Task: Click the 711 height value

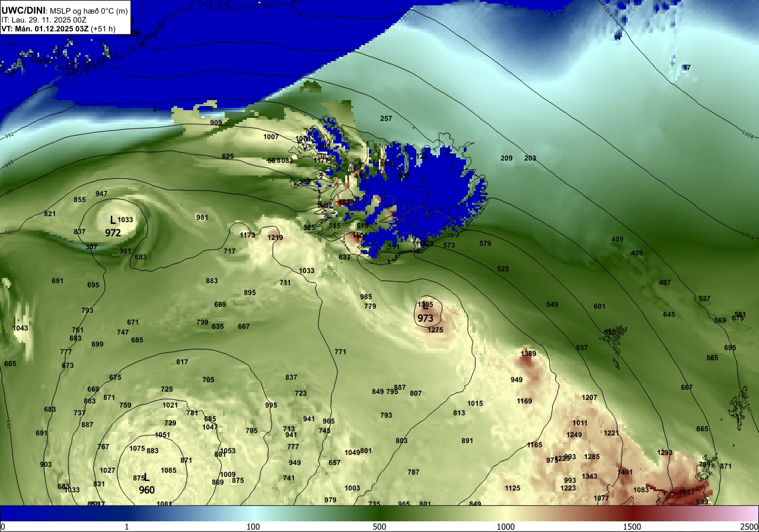Action: 285,283
